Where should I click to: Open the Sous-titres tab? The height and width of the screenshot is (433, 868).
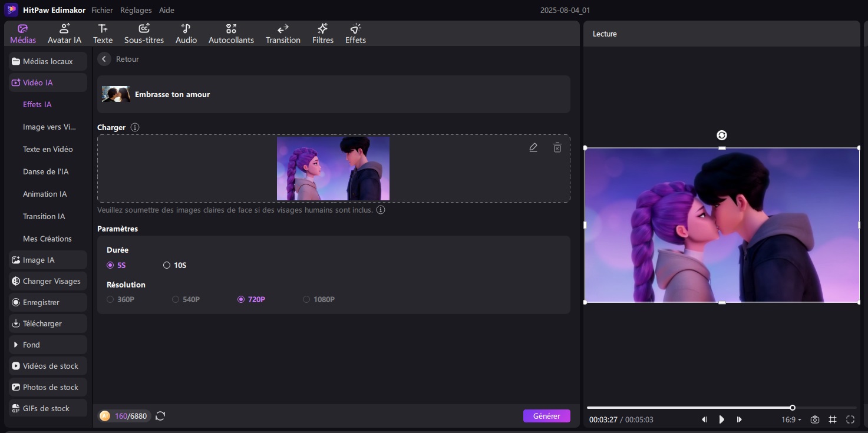pyautogui.click(x=144, y=34)
